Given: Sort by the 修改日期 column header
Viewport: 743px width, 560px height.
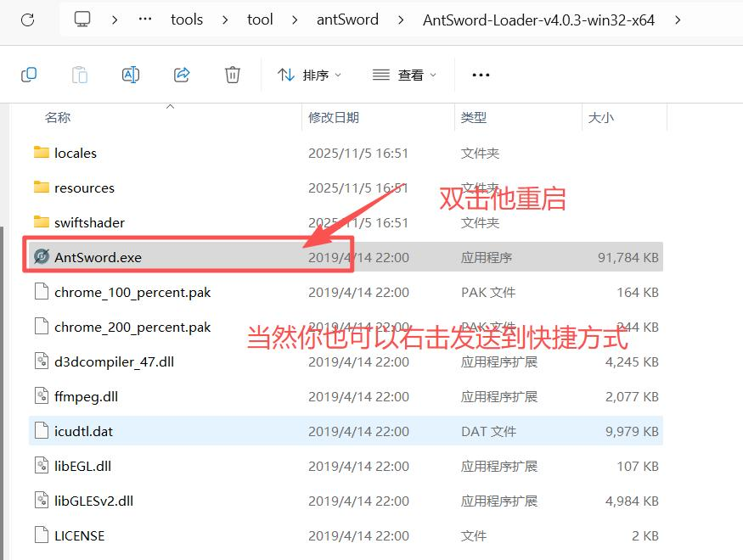Looking at the screenshot, I should (x=334, y=117).
